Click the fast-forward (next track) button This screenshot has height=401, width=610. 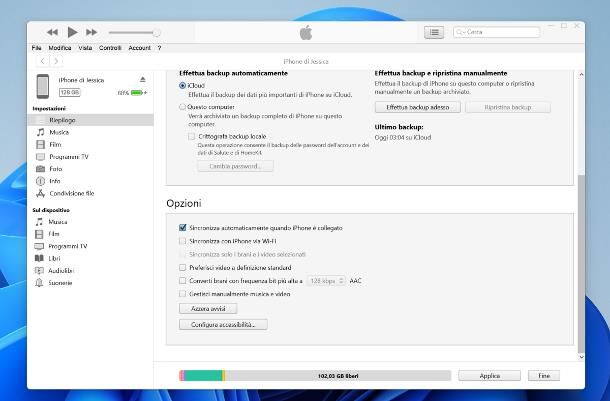91,32
